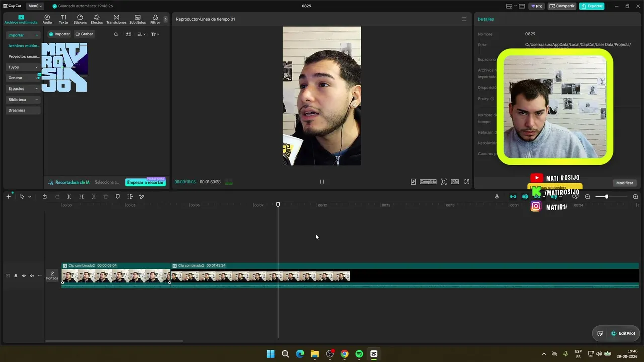Switch to the Efectos tab
The height and width of the screenshot is (362, 644).
(x=97, y=19)
